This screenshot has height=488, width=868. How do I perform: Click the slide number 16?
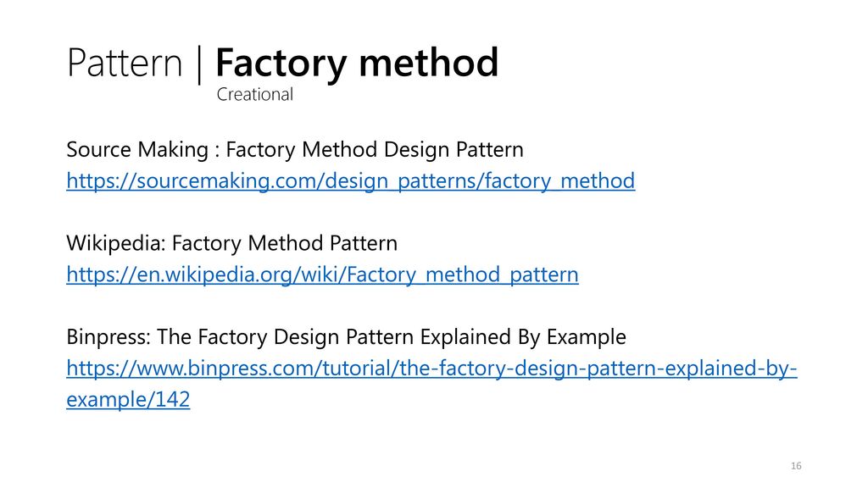[796, 466]
